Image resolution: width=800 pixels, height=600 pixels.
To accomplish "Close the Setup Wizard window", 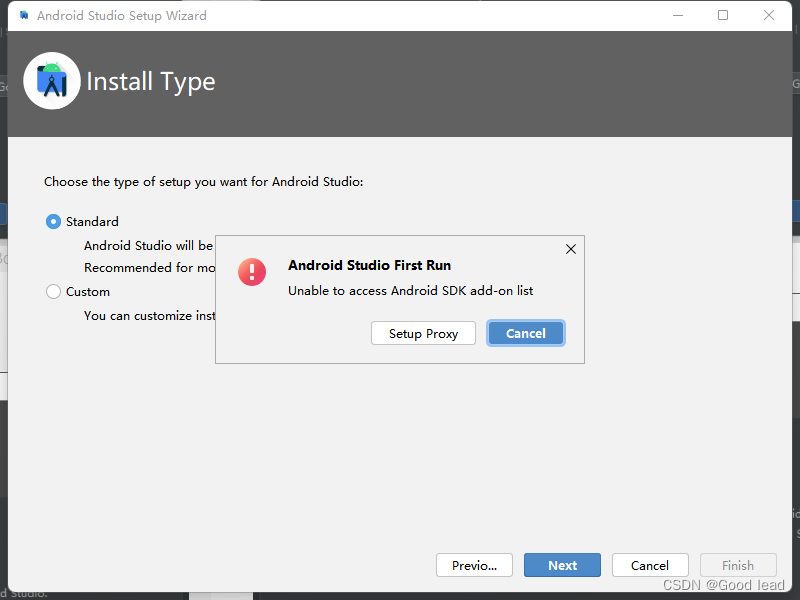I will [769, 15].
